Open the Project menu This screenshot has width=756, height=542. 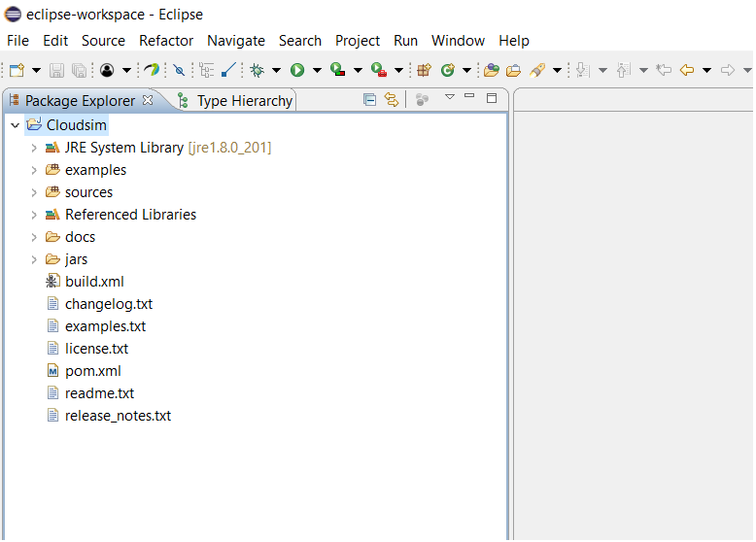(358, 41)
